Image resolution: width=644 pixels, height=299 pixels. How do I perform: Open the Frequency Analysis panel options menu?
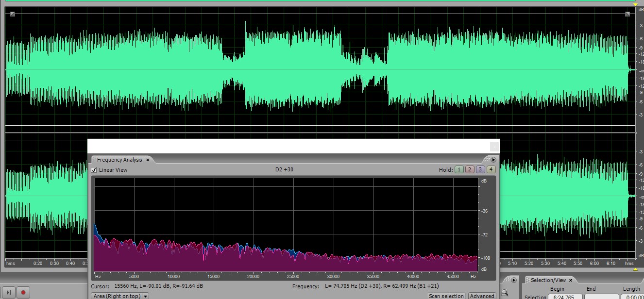(493, 160)
